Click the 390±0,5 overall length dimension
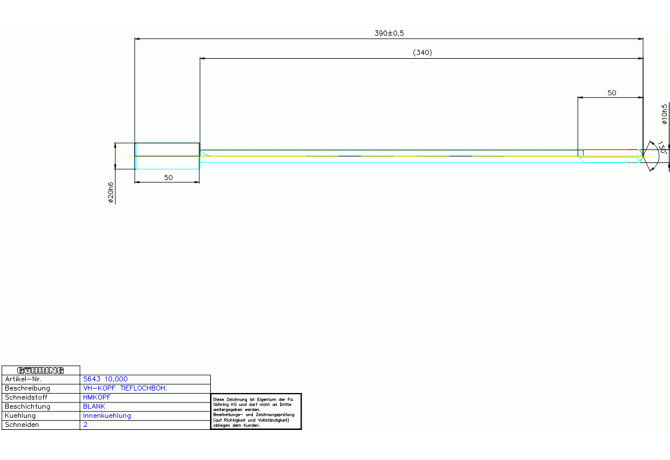 389,33
